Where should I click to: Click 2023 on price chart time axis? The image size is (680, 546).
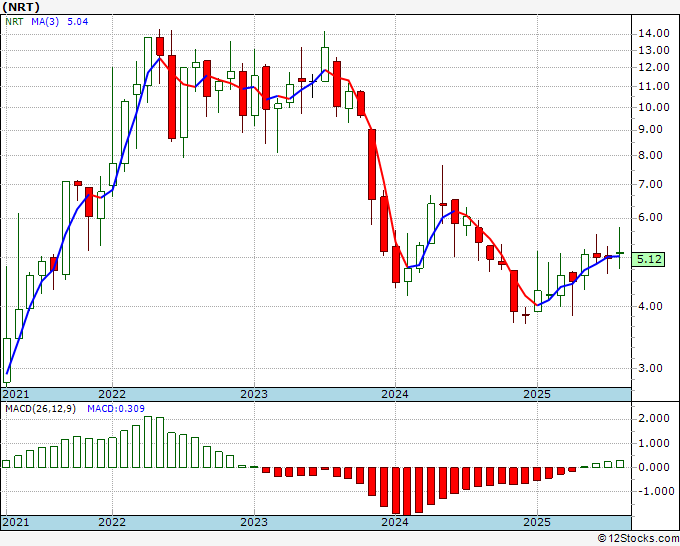[254, 394]
